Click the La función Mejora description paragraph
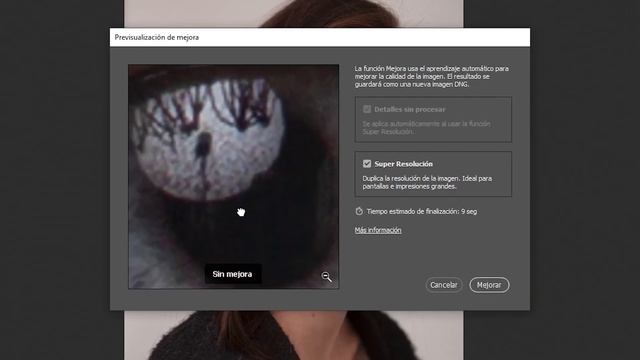 pos(431,76)
